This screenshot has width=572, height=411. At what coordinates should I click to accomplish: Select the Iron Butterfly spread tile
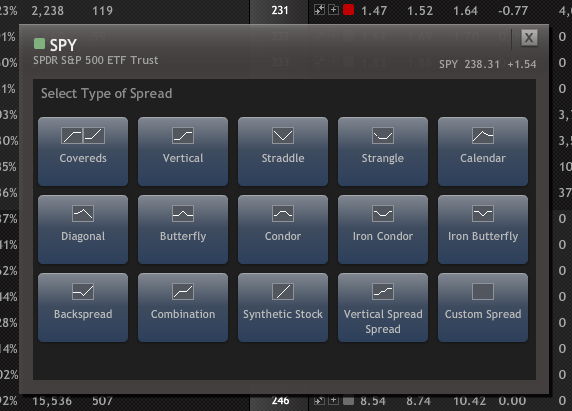tap(483, 229)
